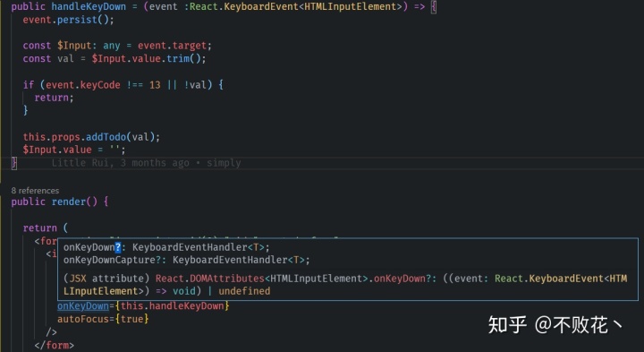Screen dimensions: 644x352
Task: Click the autoFocus={true} attribute
Action: (103, 319)
